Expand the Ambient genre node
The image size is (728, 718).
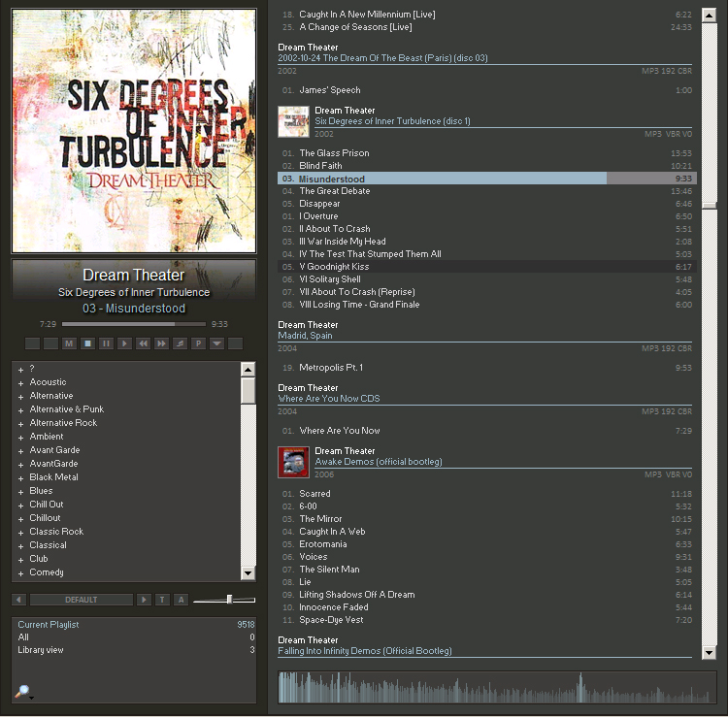[x=21, y=439]
